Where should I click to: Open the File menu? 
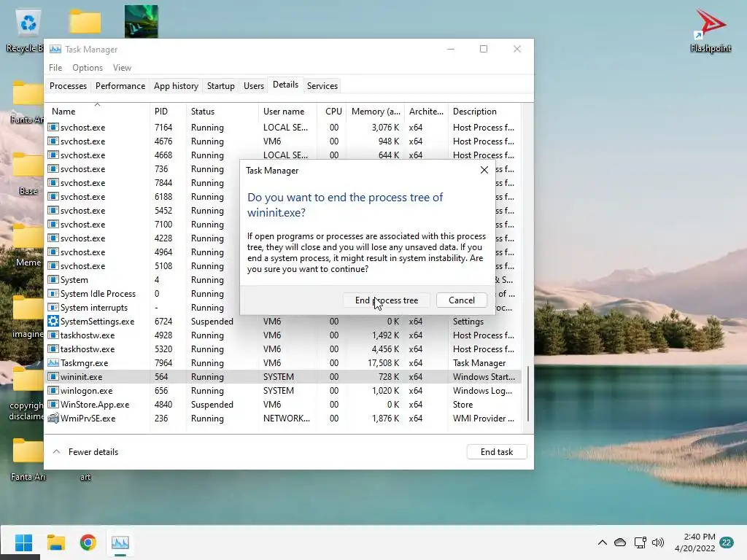[x=55, y=68]
